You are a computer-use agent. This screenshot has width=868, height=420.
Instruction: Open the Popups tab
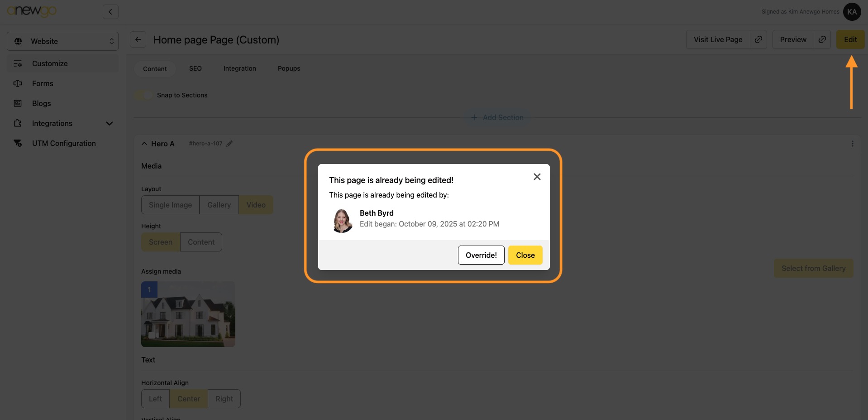coord(289,68)
